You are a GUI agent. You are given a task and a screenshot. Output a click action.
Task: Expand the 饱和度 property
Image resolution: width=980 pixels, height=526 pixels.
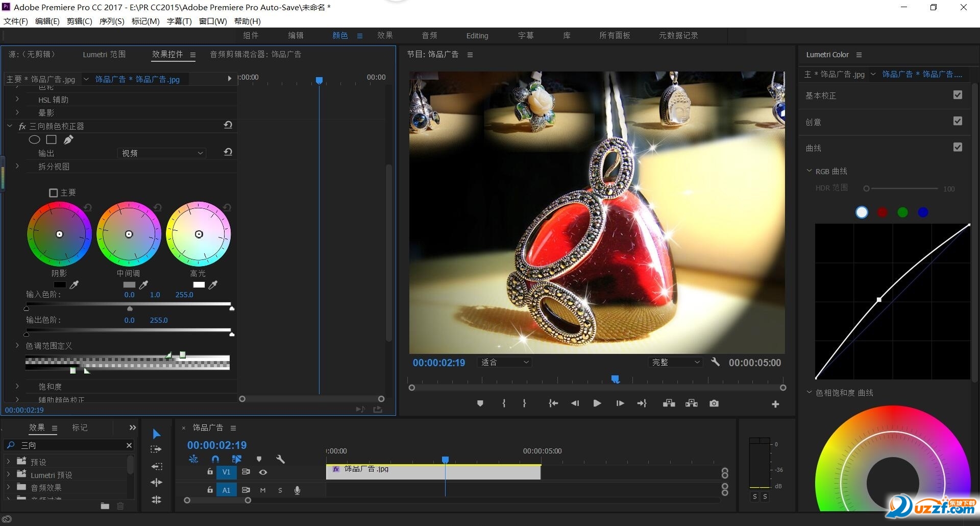[17, 386]
